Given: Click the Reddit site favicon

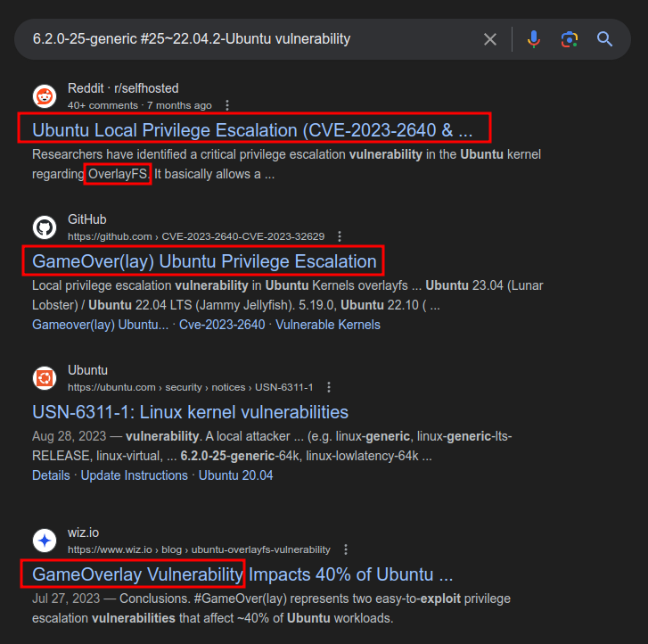Looking at the screenshot, I should point(45,96).
